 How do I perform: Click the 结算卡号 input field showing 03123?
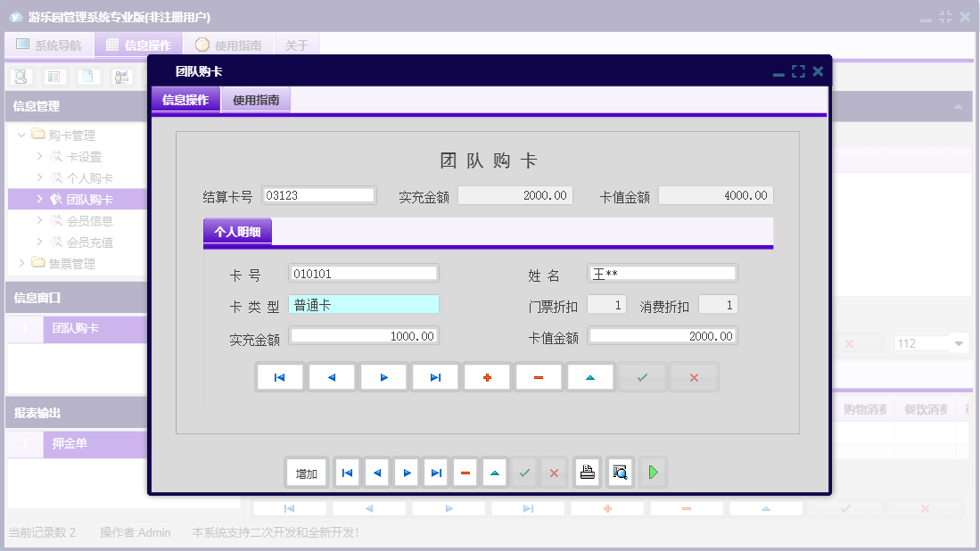(318, 194)
